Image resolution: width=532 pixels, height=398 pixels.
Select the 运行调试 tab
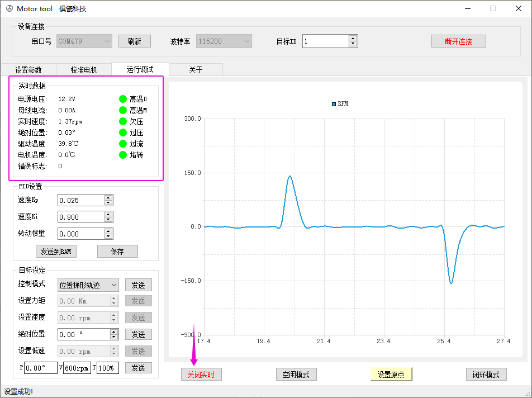click(140, 69)
